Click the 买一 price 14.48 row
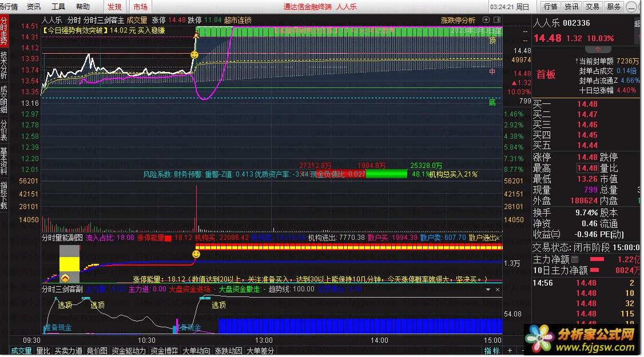This screenshot has height=357, width=644. pyautogui.click(x=587, y=104)
